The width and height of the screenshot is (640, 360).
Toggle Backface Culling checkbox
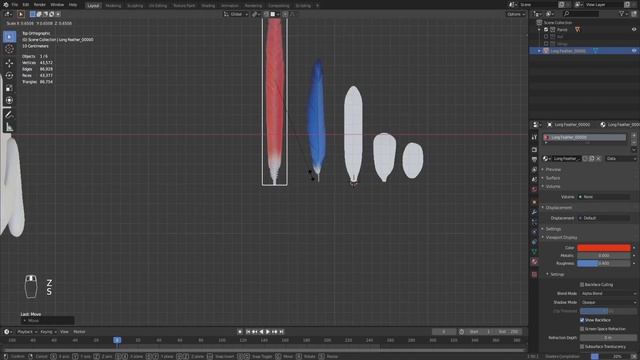582,284
